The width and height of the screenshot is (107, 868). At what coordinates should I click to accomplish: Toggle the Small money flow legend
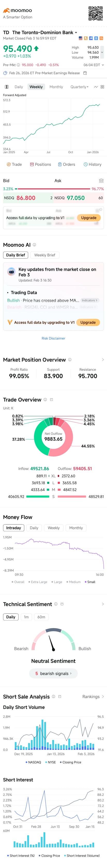point(90,582)
